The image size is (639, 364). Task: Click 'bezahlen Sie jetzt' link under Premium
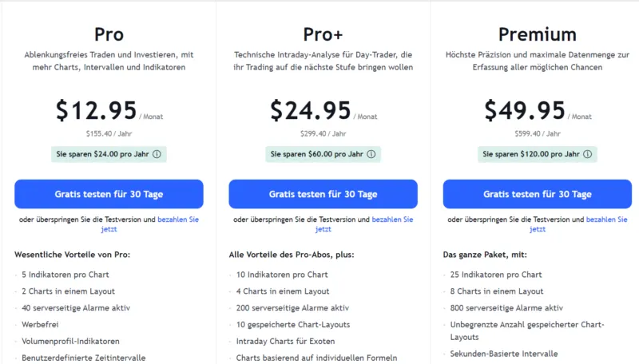point(605,219)
